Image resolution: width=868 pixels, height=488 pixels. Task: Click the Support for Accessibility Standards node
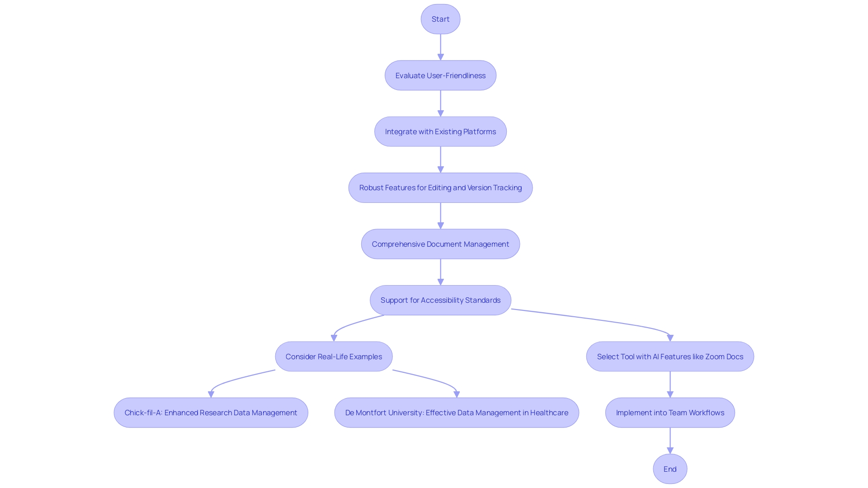(x=441, y=300)
